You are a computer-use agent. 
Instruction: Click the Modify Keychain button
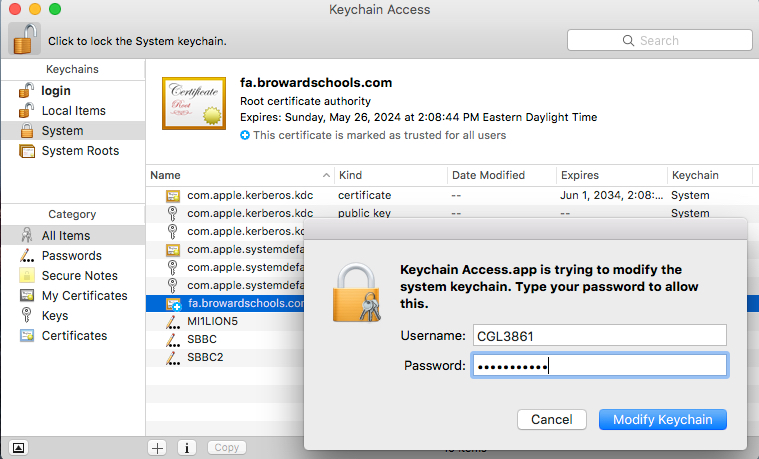click(663, 419)
